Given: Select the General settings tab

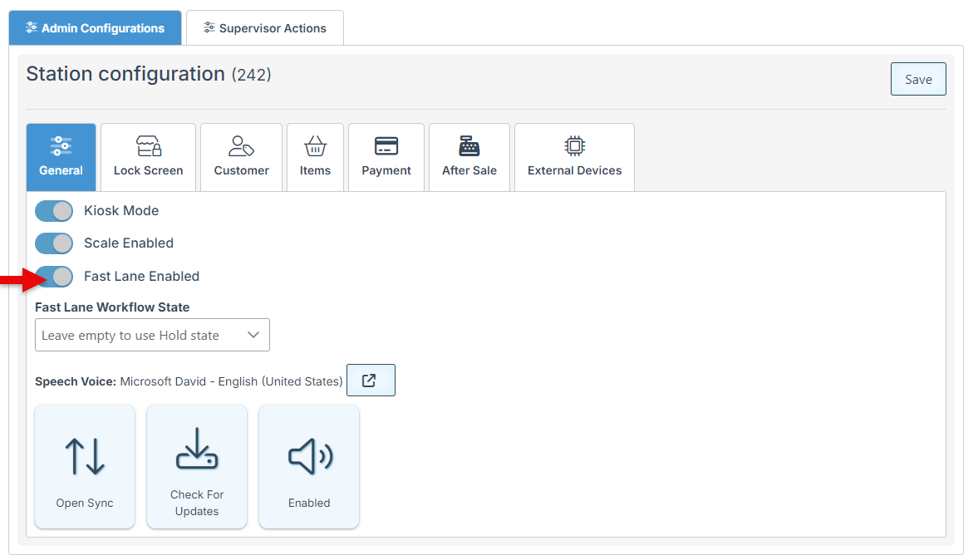Looking at the screenshot, I should click(61, 157).
